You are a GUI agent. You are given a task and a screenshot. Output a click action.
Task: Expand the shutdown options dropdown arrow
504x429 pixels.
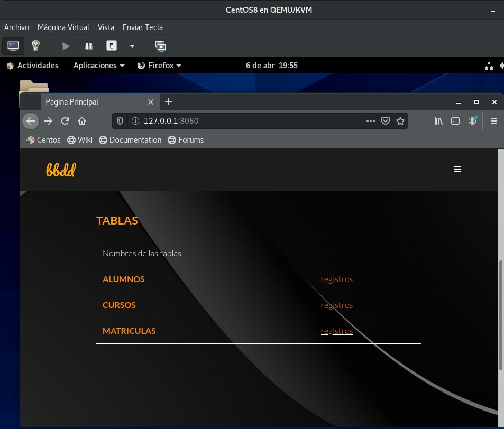tap(132, 46)
